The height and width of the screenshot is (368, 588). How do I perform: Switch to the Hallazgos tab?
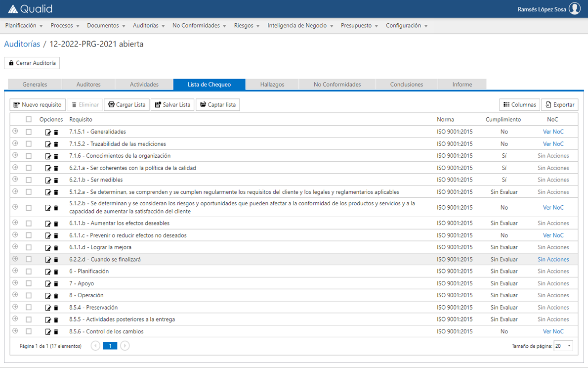pyautogui.click(x=272, y=84)
